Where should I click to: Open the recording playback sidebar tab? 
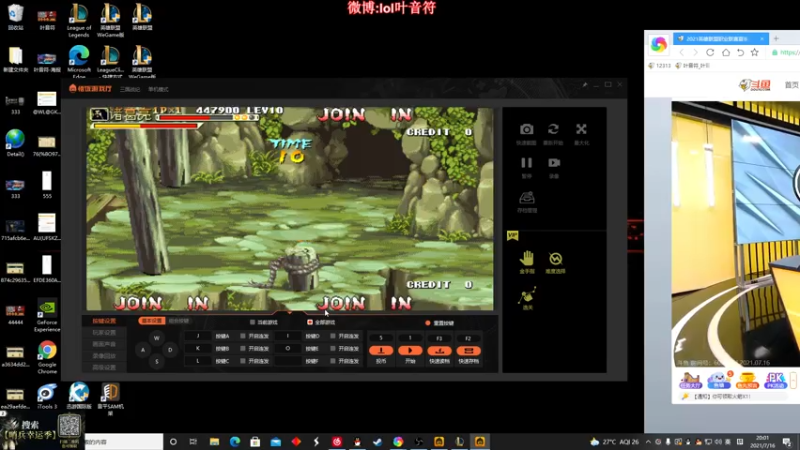[104, 356]
